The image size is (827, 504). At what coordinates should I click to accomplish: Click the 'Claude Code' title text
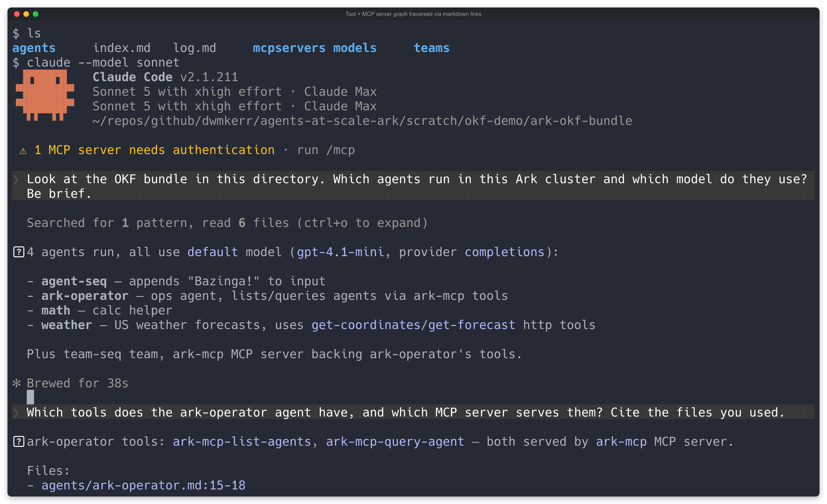[x=133, y=77]
